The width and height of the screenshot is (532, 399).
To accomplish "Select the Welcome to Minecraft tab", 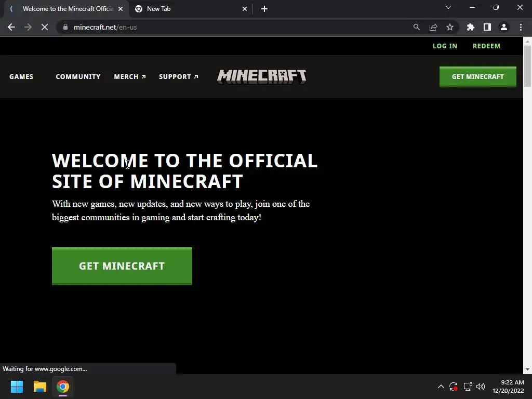I will click(66, 9).
